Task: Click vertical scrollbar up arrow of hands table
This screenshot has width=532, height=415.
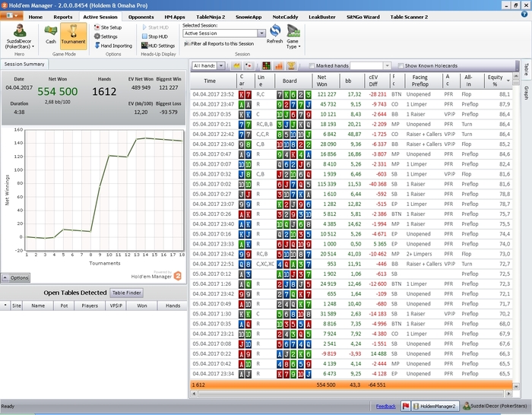Action: tap(516, 76)
